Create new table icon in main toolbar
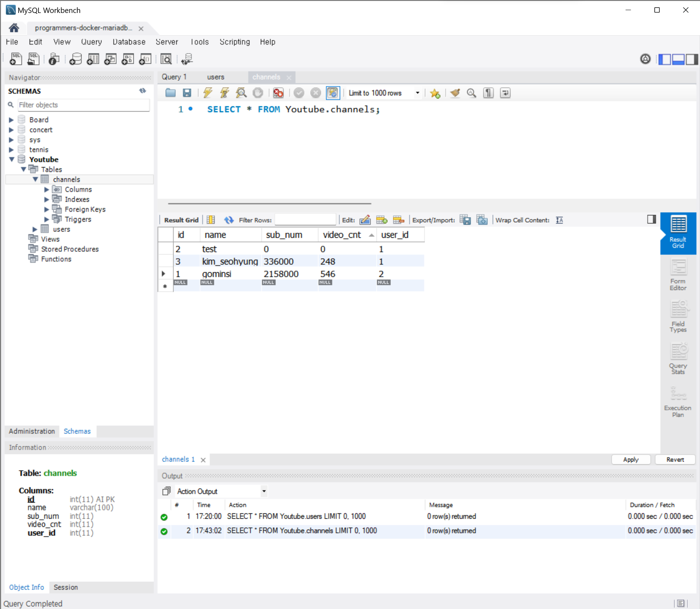700x609 pixels. 93,59
